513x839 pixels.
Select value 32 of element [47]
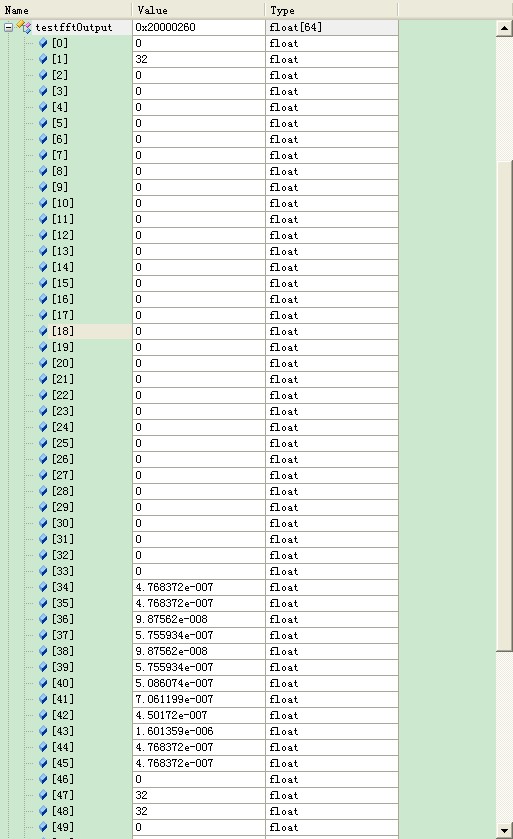(141, 795)
